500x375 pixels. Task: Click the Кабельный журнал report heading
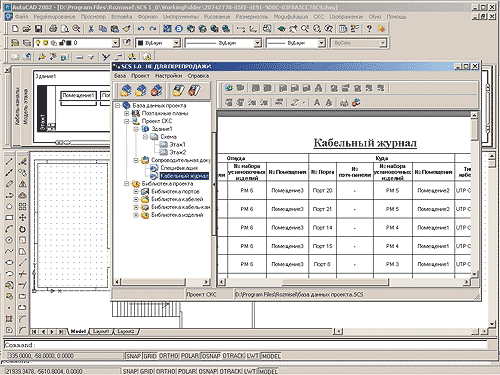pyautogui.click(x=365, y=143)
